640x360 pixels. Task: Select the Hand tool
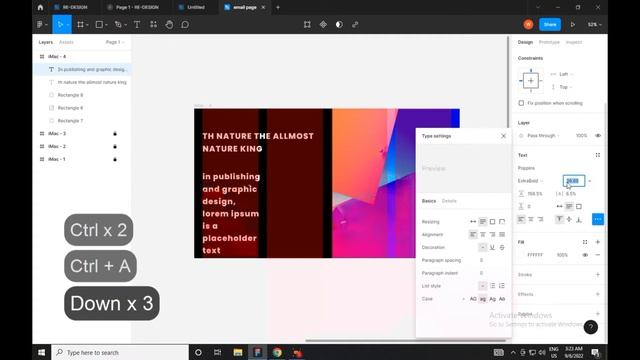(169, 24)
